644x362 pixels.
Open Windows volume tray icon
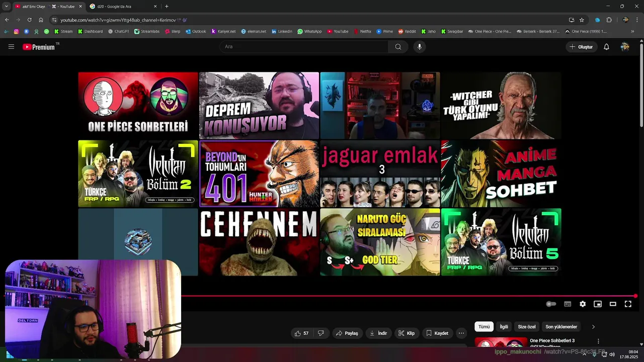(612, 354)
